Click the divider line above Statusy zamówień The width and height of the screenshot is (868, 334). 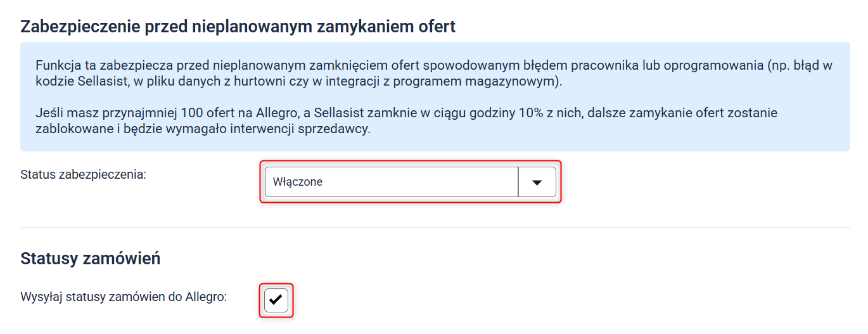coord(435,228)
